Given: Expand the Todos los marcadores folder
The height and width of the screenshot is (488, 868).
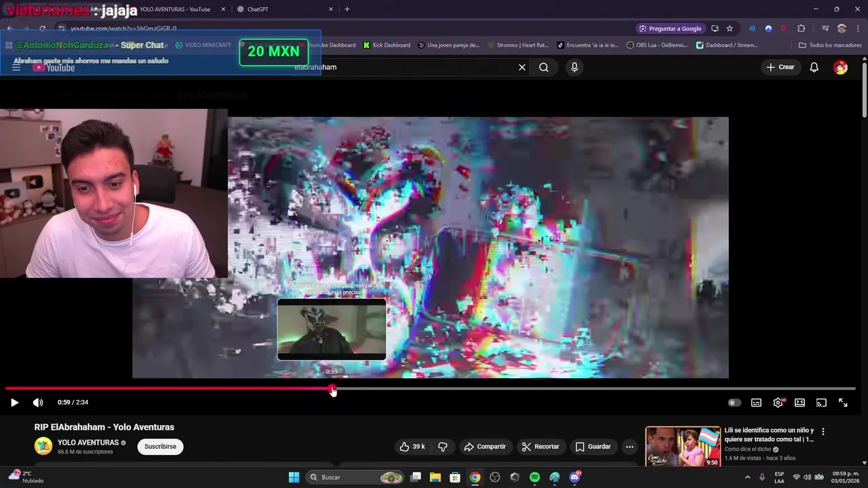Looking at the screenshot, I should (x=830, y=45).
